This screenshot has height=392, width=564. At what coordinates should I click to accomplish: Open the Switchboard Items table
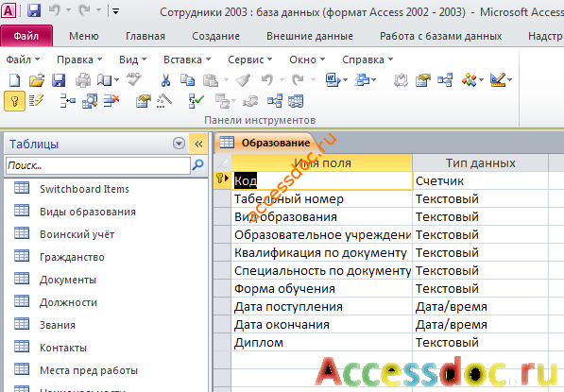click(84, 189)
